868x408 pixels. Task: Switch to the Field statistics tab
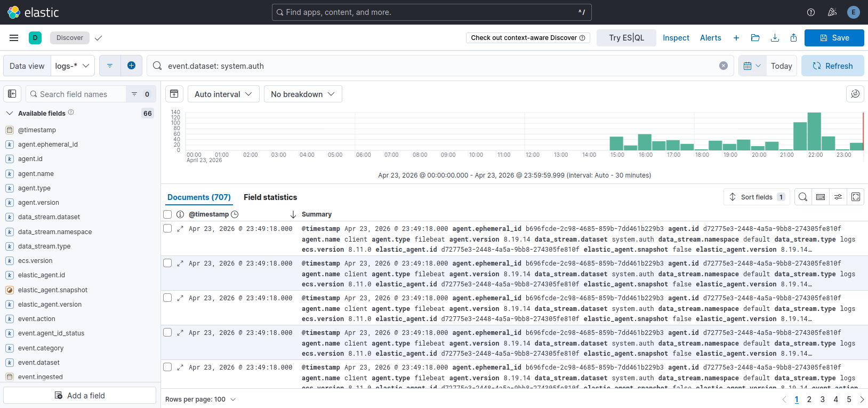click(x=270, y=197)
